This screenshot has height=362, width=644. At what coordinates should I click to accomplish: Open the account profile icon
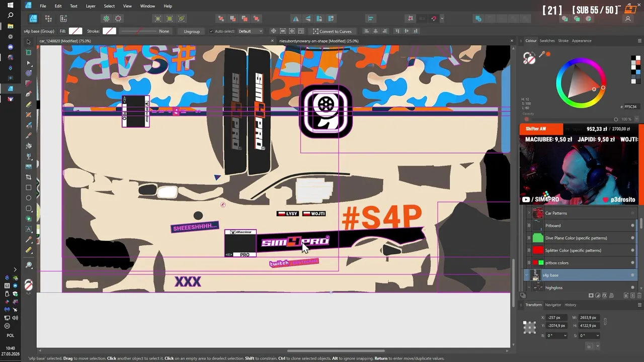pos(628,19)
